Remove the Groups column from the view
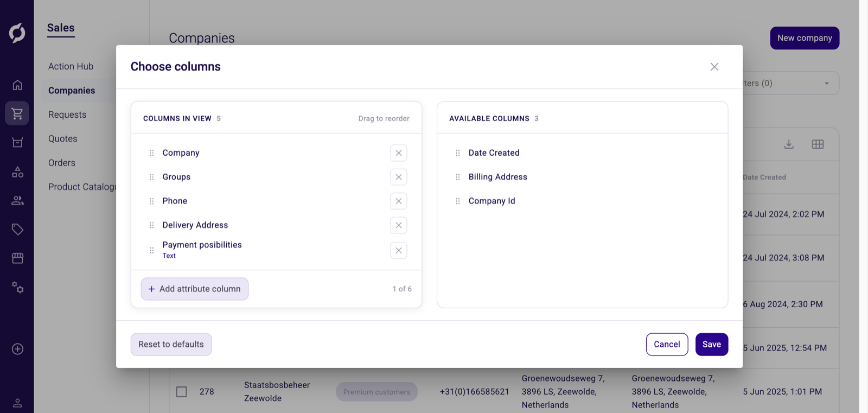Screen dimensions: 868x413 399,177
